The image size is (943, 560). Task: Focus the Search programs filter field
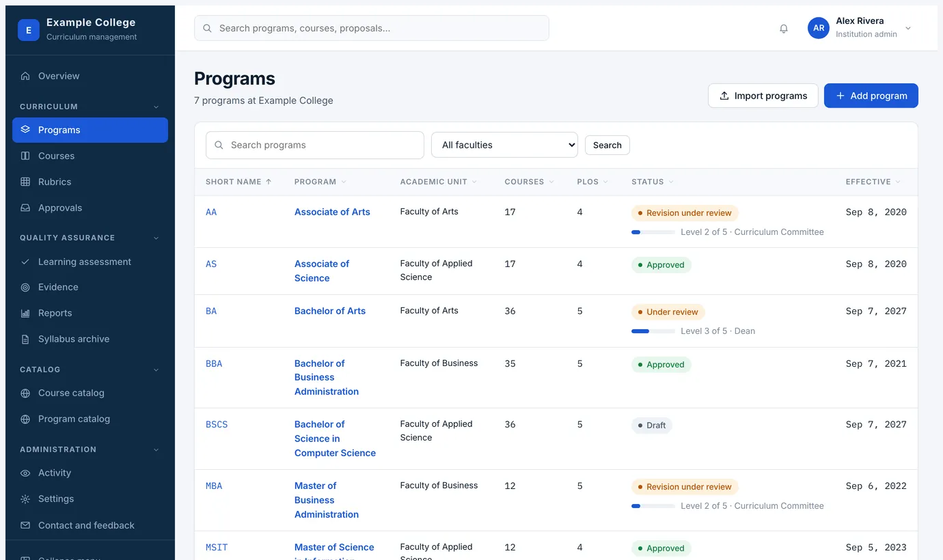point(315,145)
